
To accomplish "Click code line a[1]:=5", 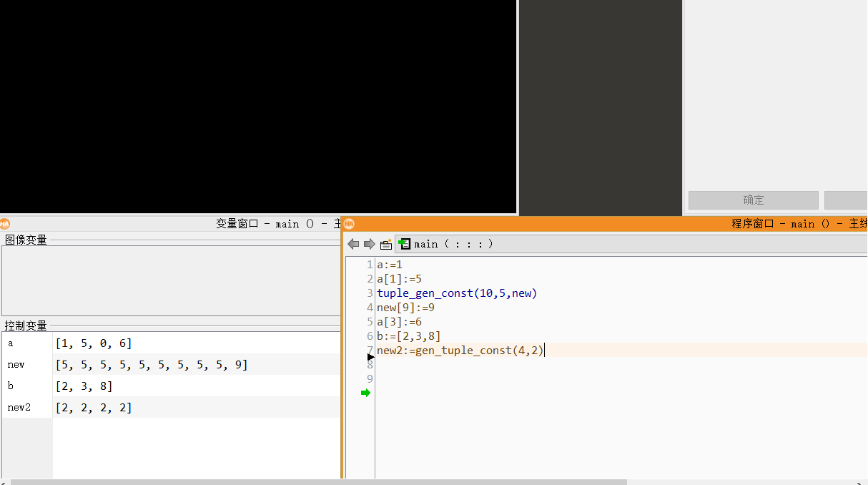I will coord(399,279).
